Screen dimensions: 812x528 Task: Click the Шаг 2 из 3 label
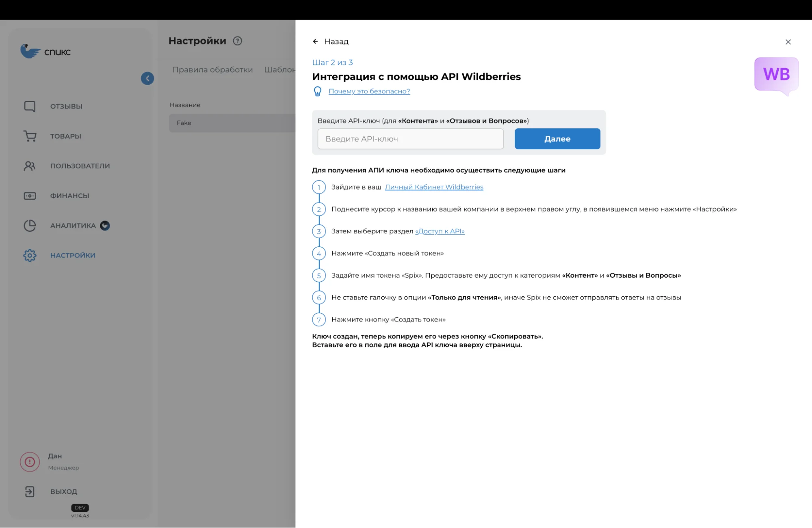pyautogui.click(x=332, y=62)
